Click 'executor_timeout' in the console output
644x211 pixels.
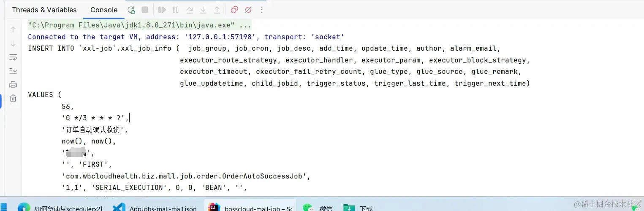tap(214, 72)
